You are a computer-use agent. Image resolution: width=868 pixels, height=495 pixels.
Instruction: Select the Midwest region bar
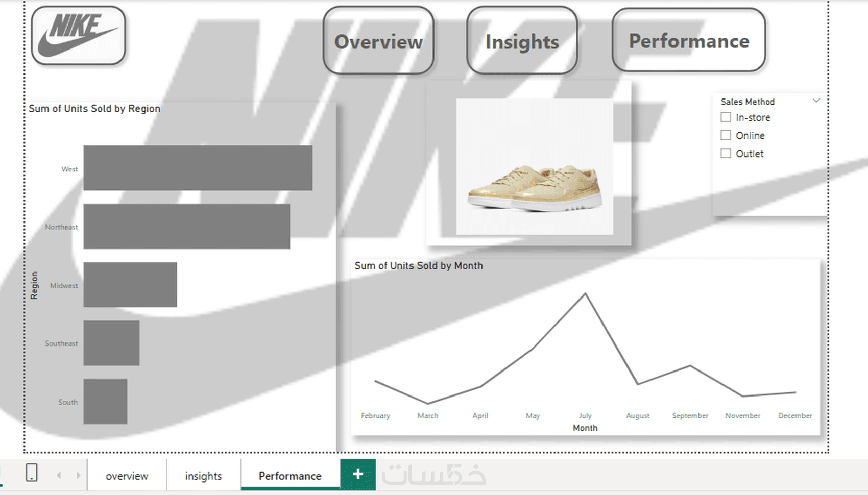(x=130, y=285)
